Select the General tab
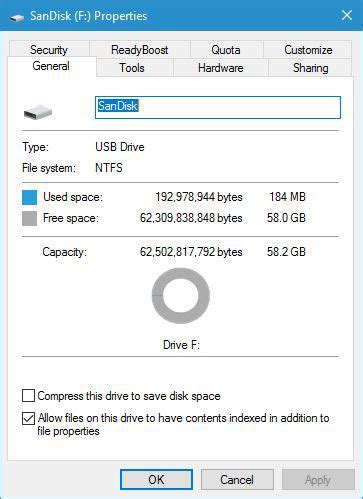Image resolution: width=363 pixels, height=499 pixels. click(x=51, y=66)
